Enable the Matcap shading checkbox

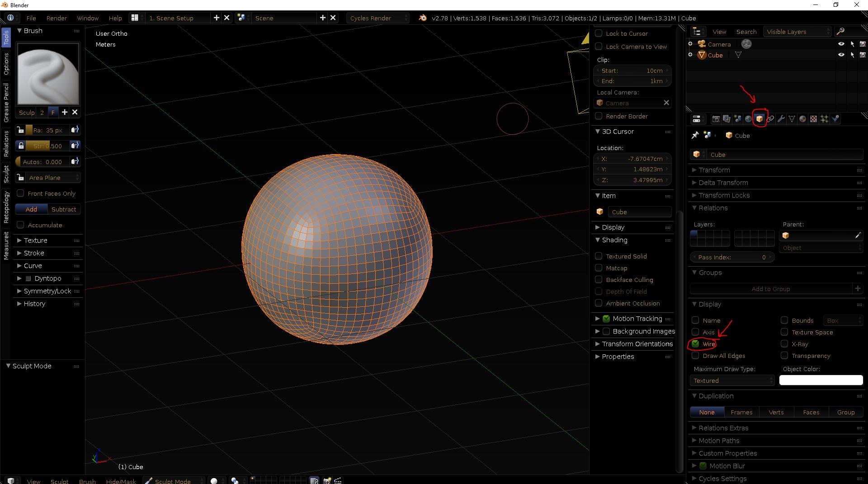tap(599, 268)
